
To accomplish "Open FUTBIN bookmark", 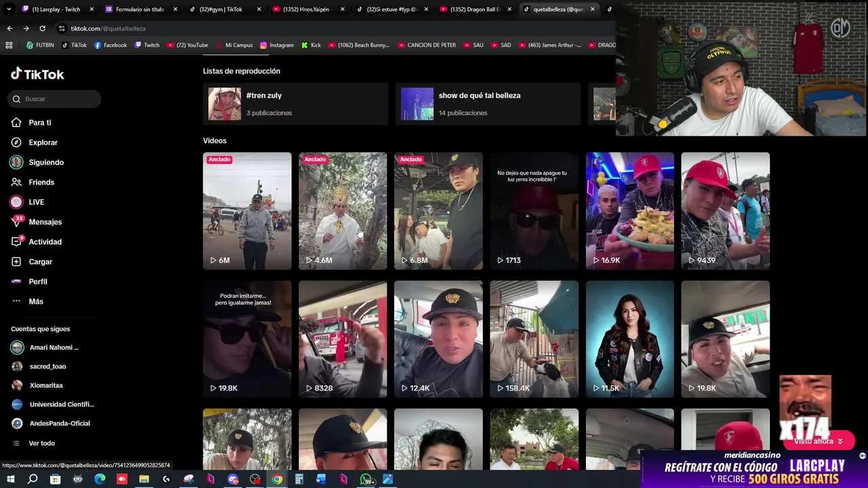I will 40,45.
